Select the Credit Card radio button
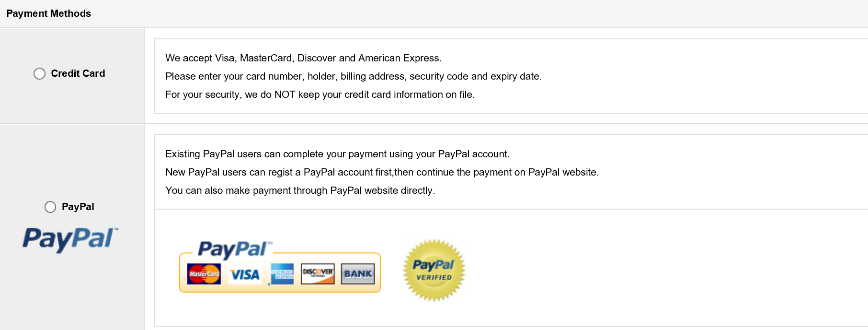 point(39,73)
